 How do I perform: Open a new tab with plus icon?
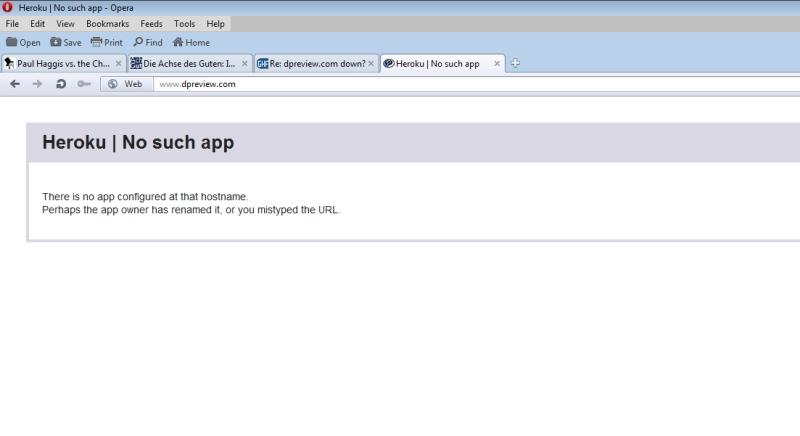pos(515,63)
